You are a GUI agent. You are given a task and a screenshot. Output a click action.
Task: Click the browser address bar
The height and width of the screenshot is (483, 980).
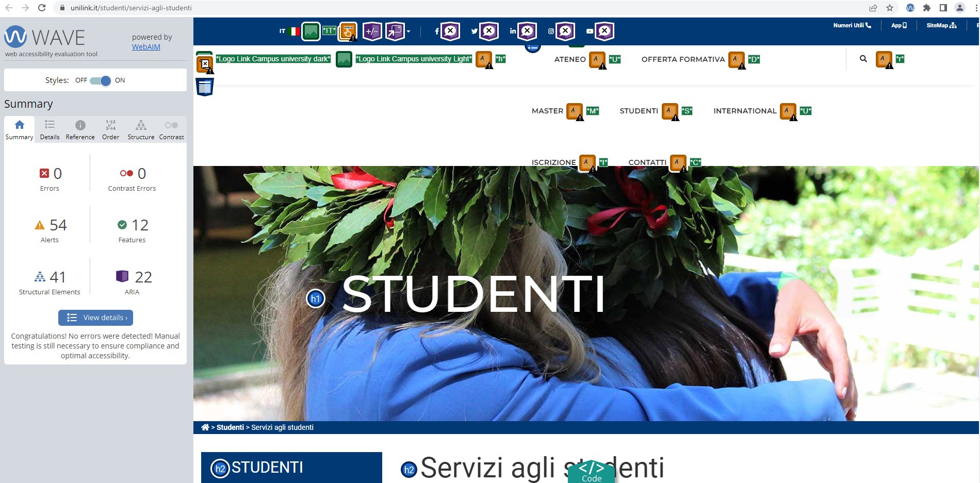[x=459, y=8]
